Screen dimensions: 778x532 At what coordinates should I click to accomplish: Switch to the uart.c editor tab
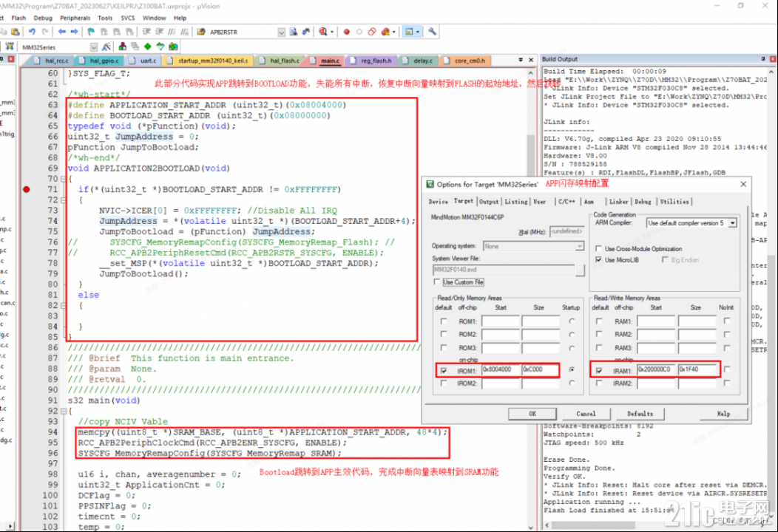(x=143, y=61)
